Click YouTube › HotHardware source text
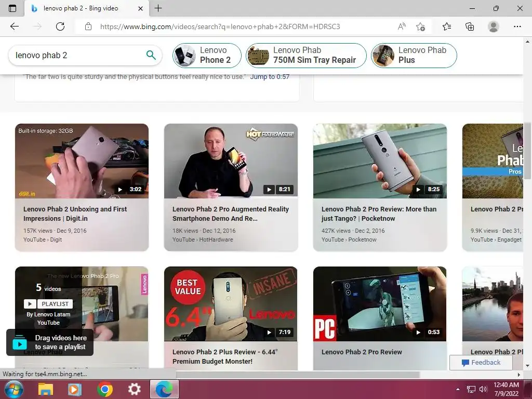 203,240
